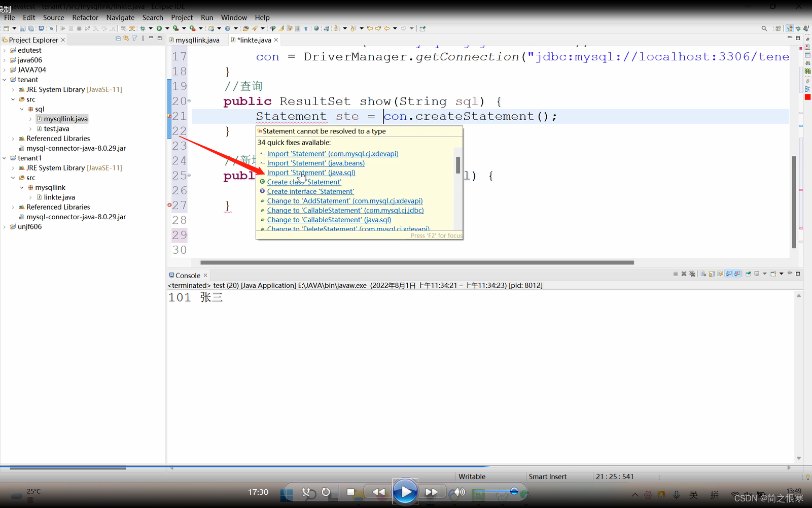Open the Source menu
The width and height of the screenshot is (812, 508).
pos(54,17)
